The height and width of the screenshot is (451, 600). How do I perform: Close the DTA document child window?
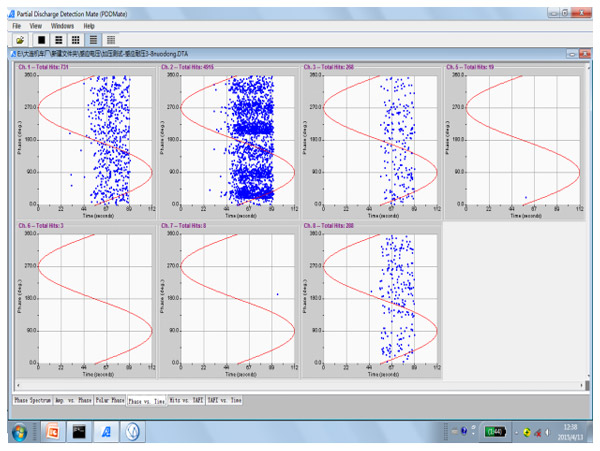coord(585,54)
